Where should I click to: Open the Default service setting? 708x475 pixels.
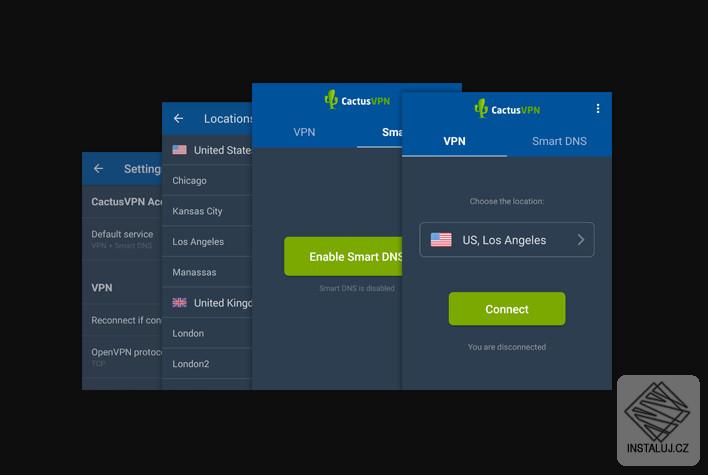(x=122, y=239)
